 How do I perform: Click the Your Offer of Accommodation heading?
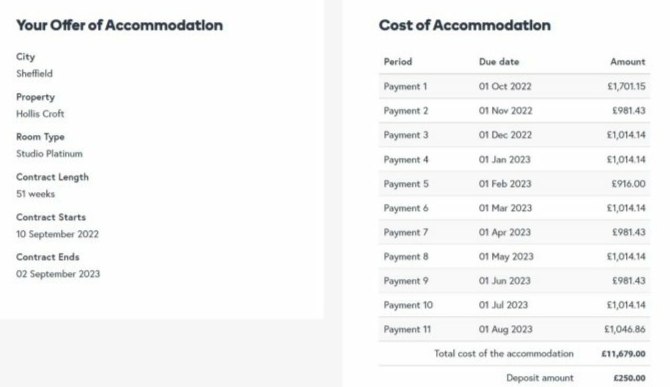coord(119,25)
